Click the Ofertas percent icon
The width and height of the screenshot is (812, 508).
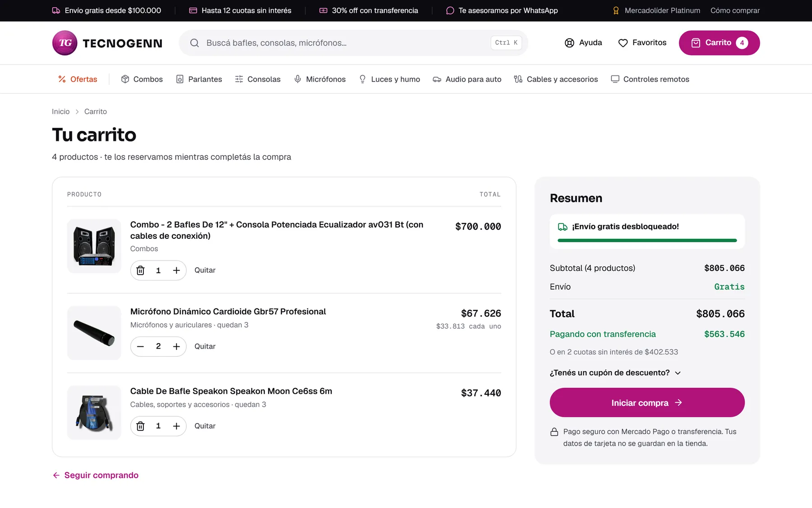[x=62, y=79]
